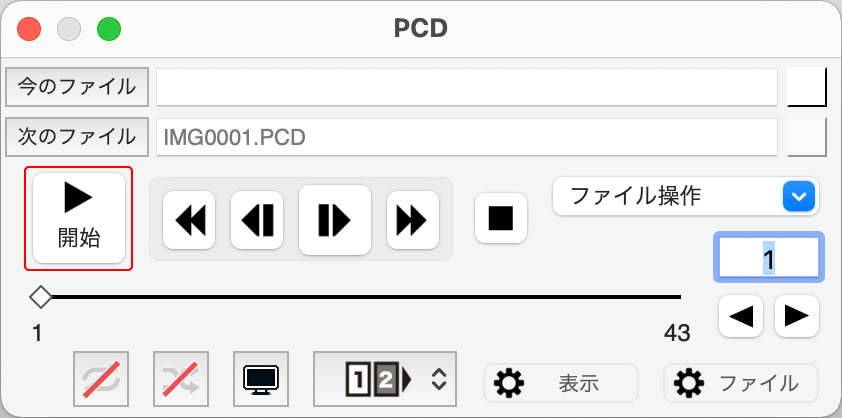Step forward one frame
The height and width of the screenshot is (418, 842).
coord(335,220)
